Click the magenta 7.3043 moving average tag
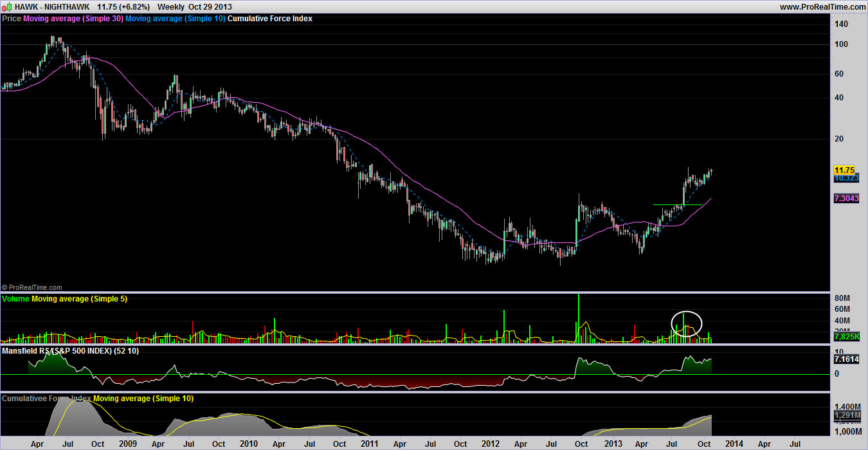This screenshot has height=450, width=868. coord(846,199)
